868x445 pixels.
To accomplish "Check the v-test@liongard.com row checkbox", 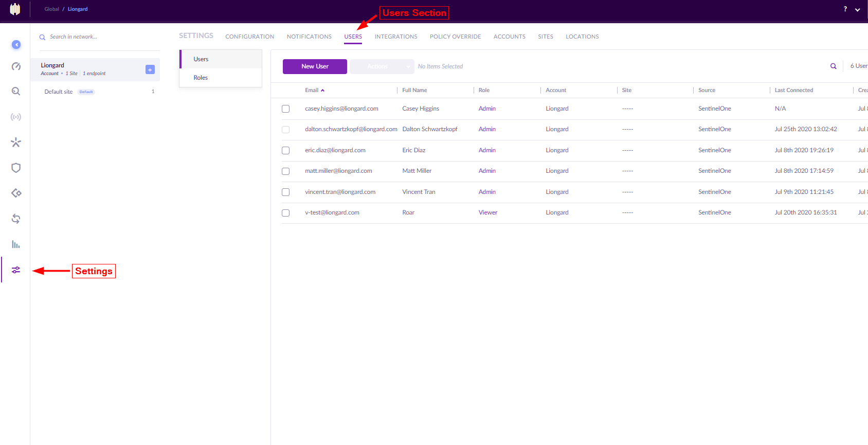I will pos(285,213).
